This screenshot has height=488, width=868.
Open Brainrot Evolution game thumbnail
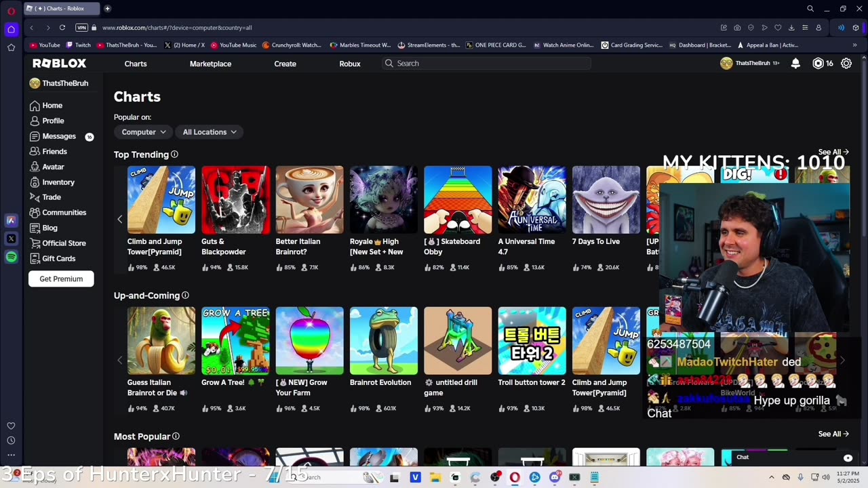click(384, 341)
